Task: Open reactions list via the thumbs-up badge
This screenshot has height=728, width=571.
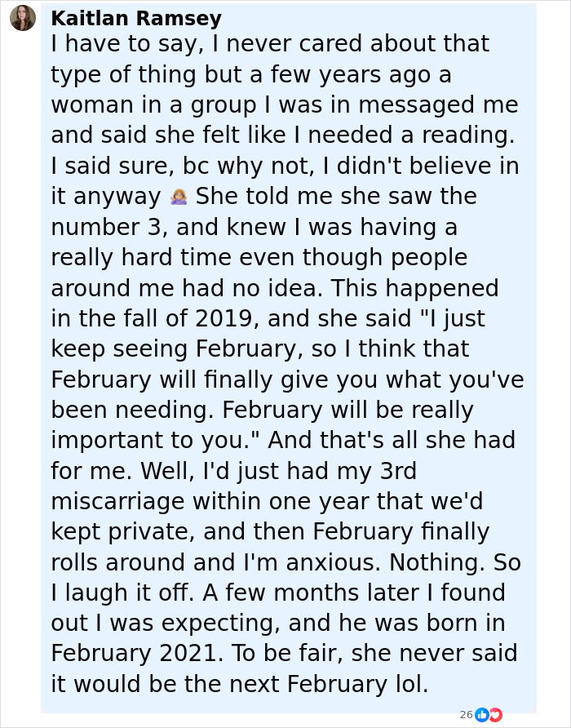Action: [x=482, y=715]
